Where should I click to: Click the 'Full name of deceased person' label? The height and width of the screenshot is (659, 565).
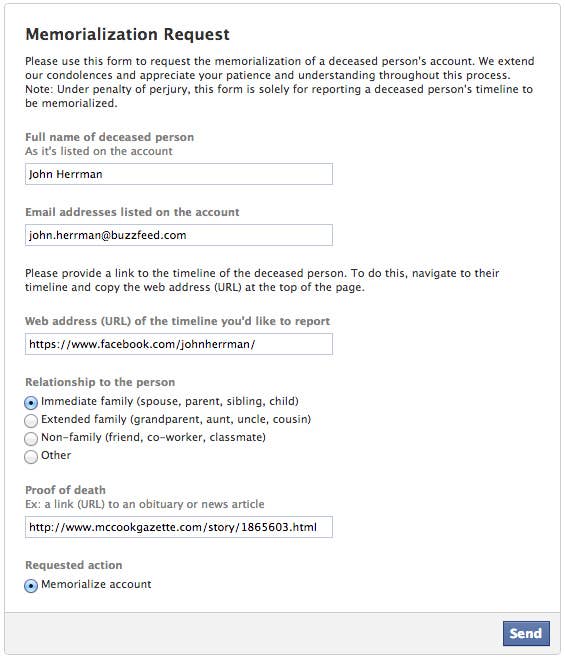point(109,137)
